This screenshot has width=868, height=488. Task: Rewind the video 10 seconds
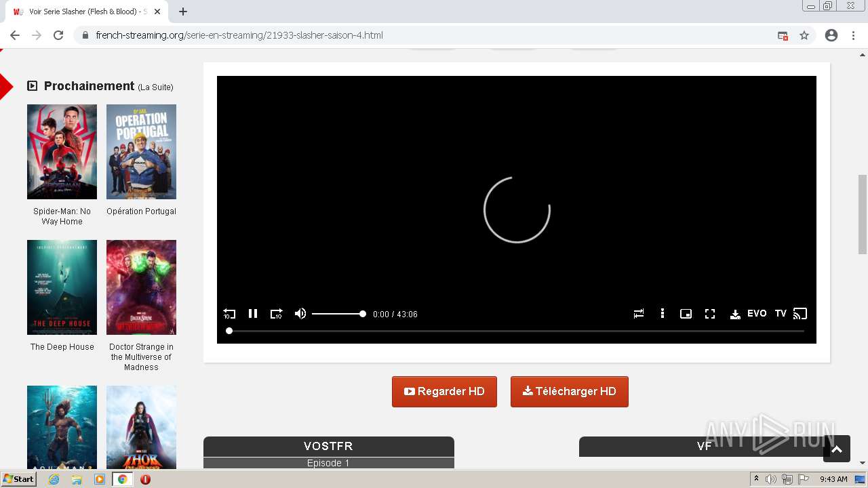point(229,314)
